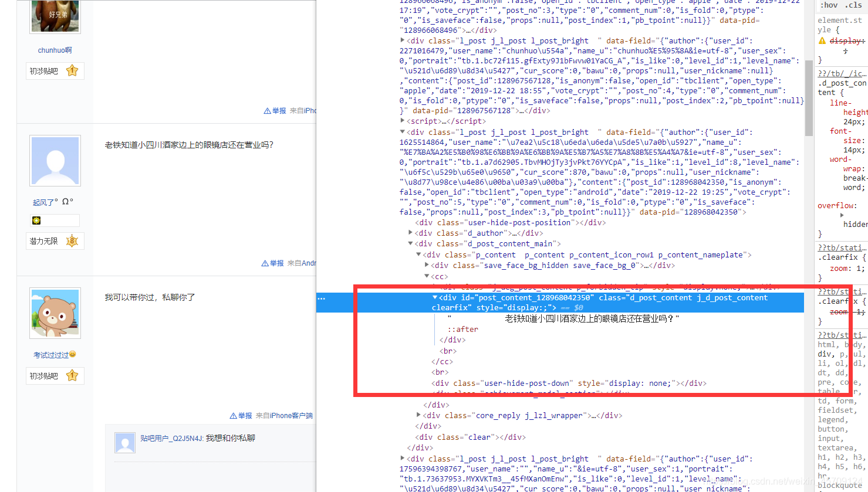
Task: Click the 潜力无限 level title label
Action: pyautogui.click(x=44, y=241)
